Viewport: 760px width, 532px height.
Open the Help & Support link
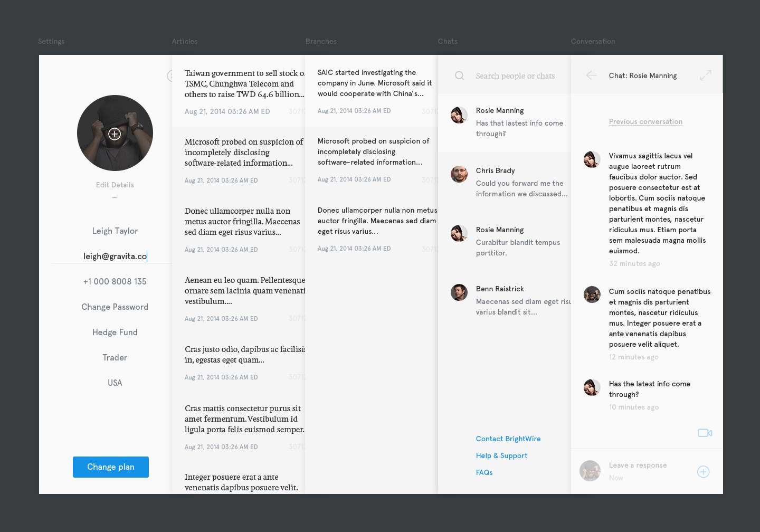[x=501, y=455]
